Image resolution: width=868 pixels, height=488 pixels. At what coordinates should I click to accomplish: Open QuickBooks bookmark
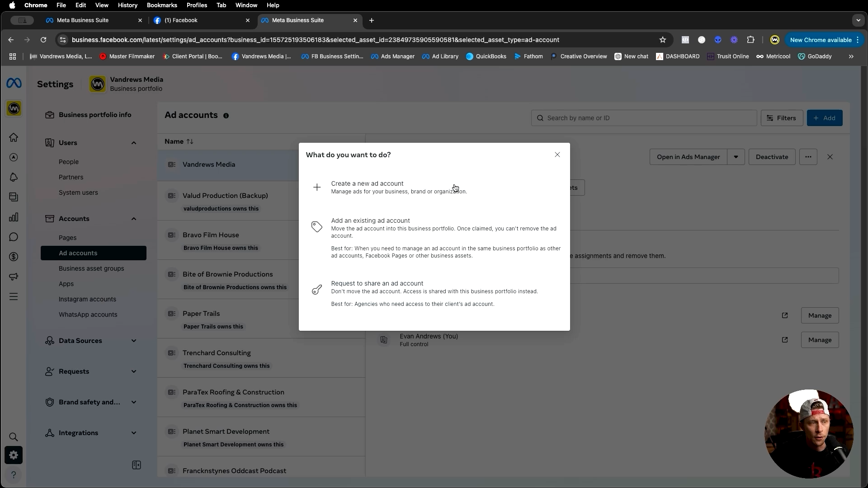486,56
